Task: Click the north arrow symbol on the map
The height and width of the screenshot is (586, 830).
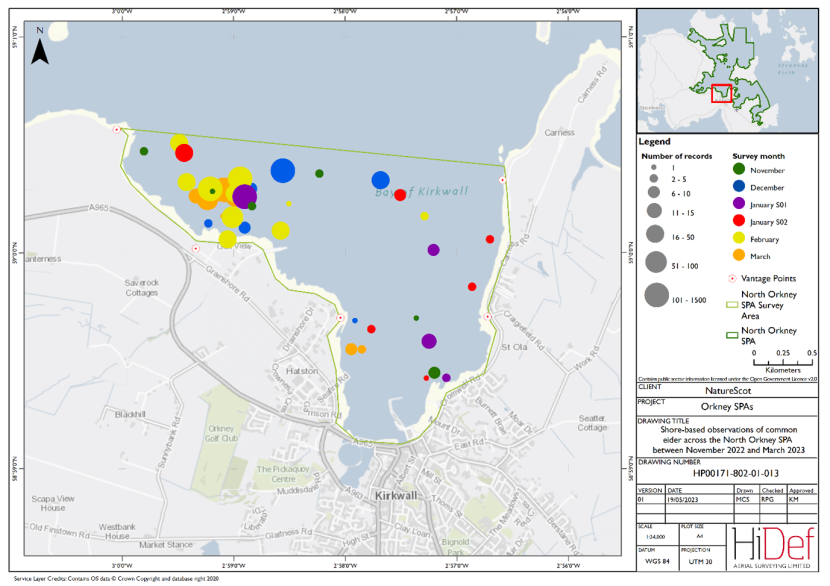Action: click(x=40, y=51)
